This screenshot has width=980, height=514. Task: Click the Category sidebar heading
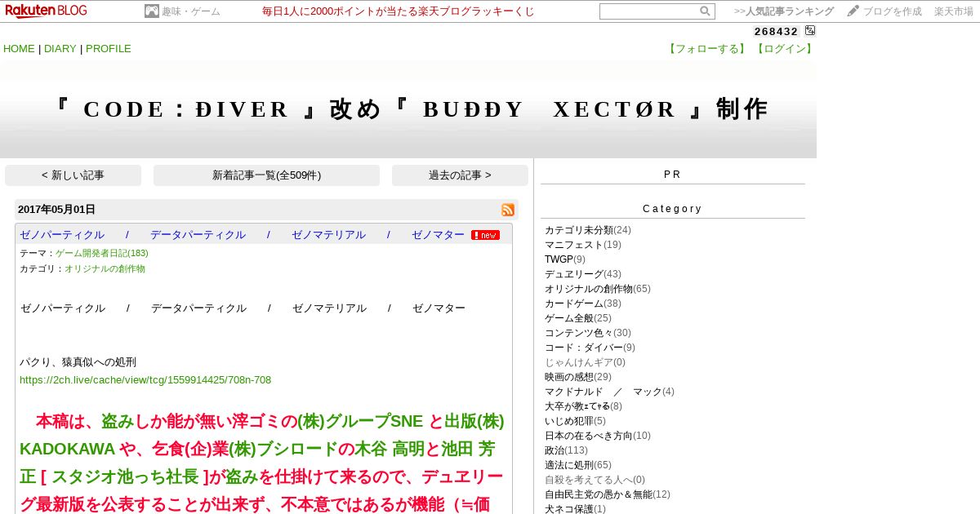coord(672,209)
